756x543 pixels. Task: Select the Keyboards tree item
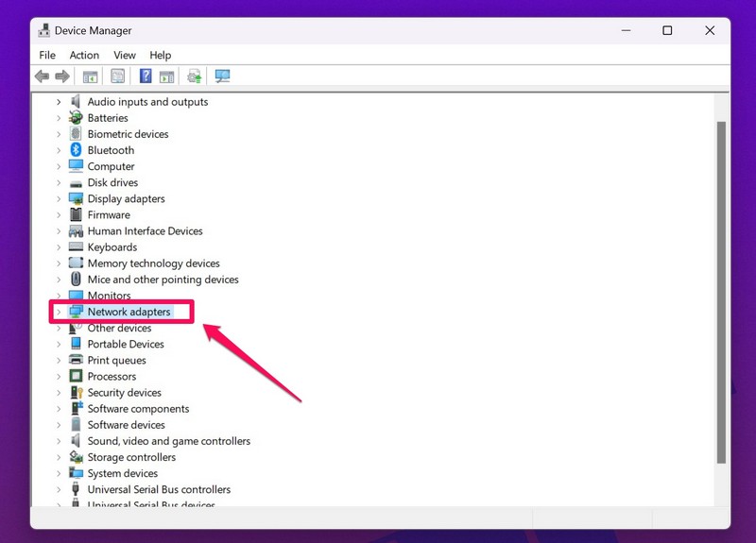click(x=112, y=247)
